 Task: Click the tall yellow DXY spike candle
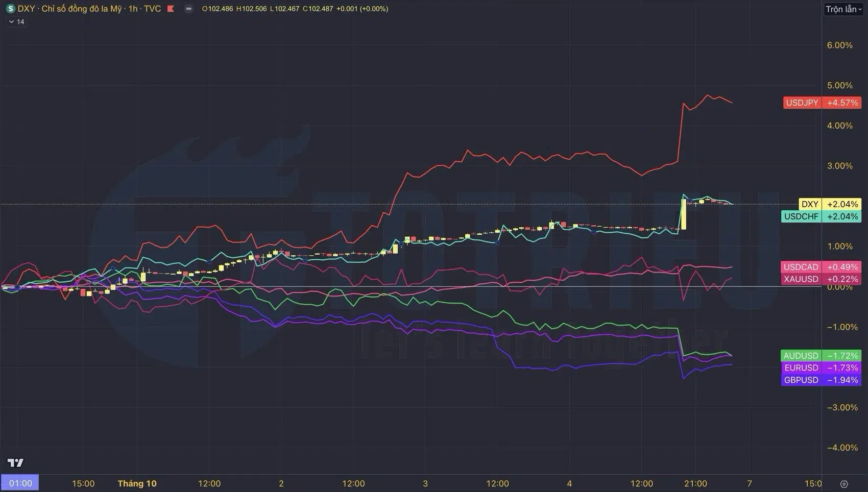[684, 214]
